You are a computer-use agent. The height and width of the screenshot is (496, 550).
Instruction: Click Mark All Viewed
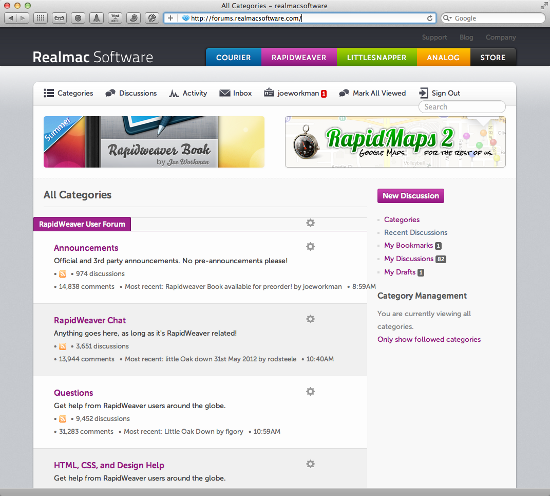[373, 93]
